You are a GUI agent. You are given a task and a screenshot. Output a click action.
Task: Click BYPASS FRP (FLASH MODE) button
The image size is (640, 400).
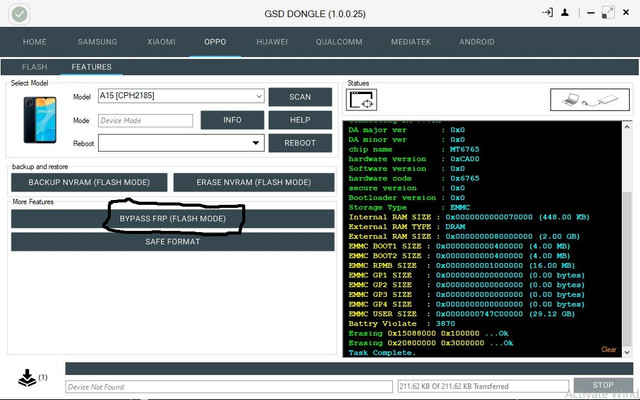pos(173,219)
